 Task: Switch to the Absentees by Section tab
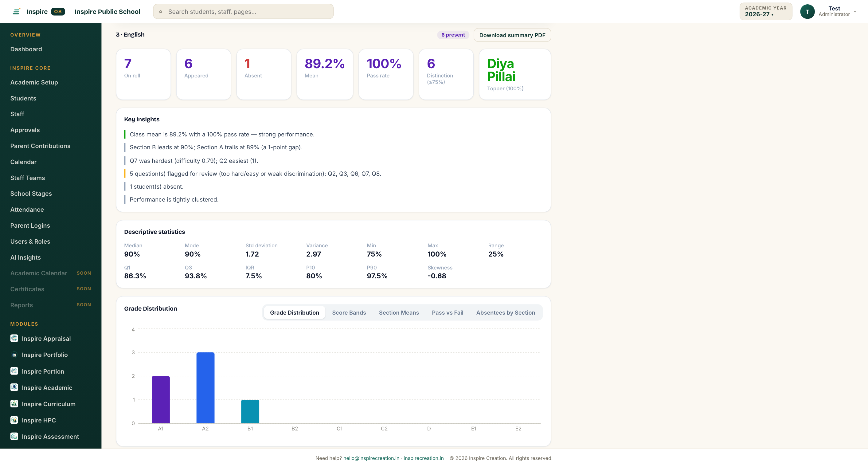coord(506,312)
